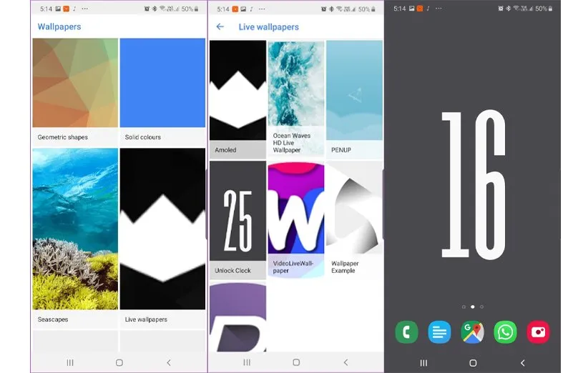Open the green Phone app icon
Image resolution: width=588 pixels, height=373 pixels.
(x=407, y=332)
